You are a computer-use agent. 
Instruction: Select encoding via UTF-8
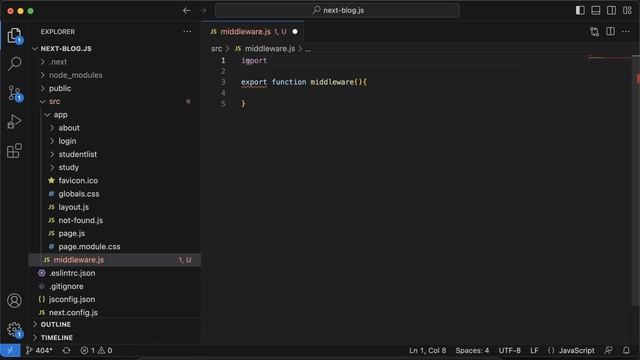(509, 350)
